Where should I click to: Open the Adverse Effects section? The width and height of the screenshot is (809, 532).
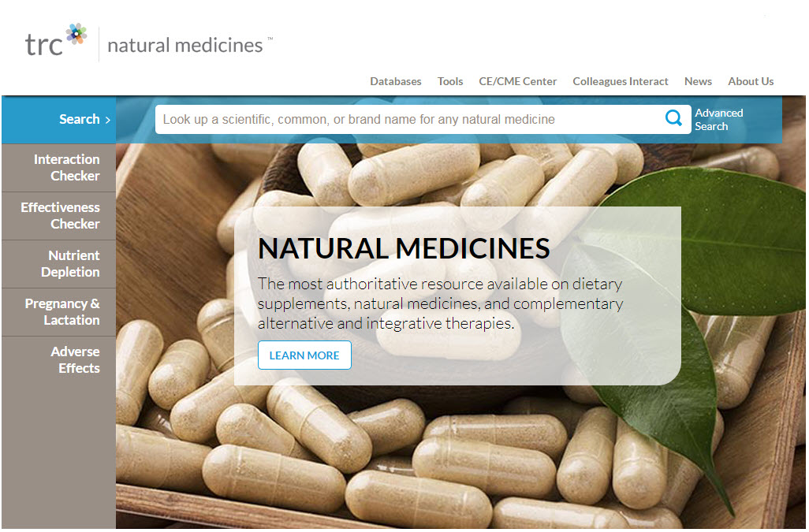coord(59,360)
